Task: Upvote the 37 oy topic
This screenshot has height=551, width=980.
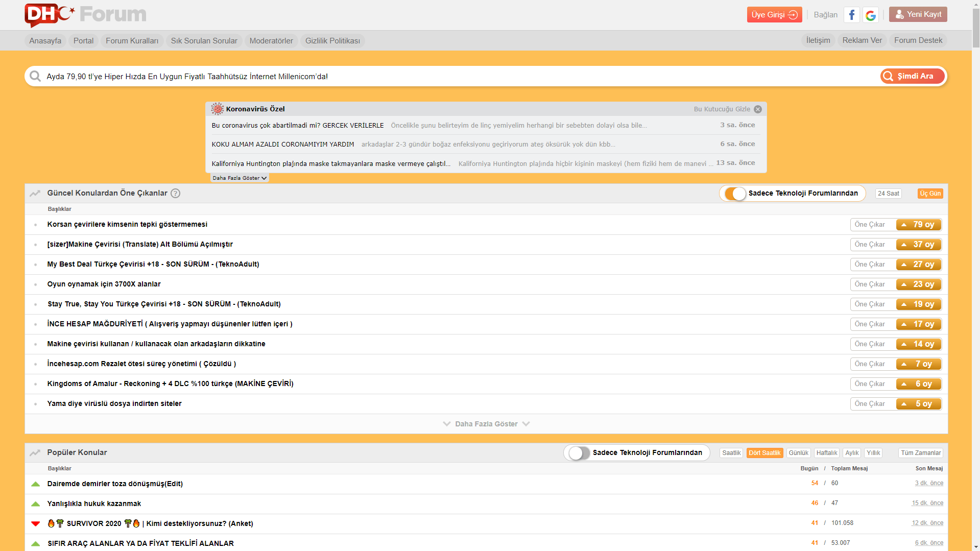Action: point(918,245)
